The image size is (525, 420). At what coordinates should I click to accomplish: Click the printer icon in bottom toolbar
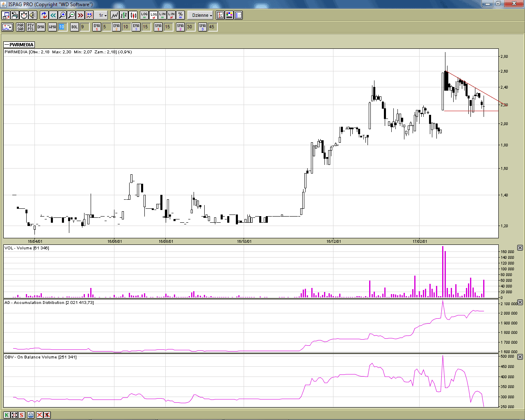point(31,415)
